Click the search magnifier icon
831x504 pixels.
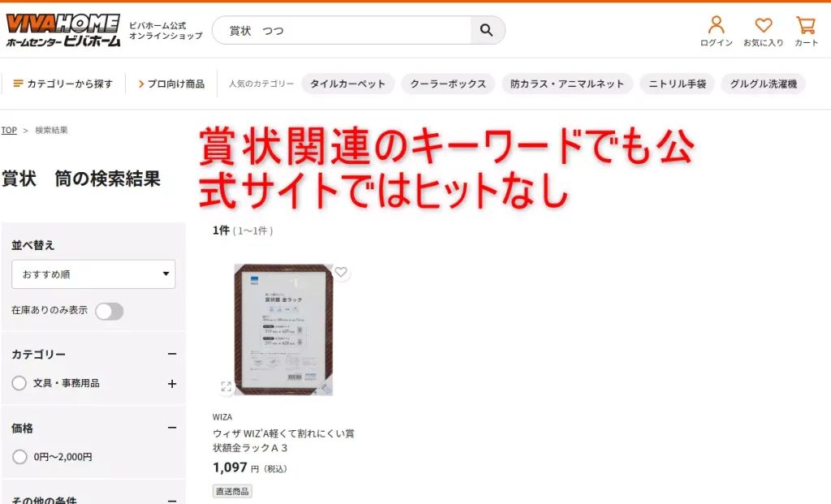coord(487,29)
